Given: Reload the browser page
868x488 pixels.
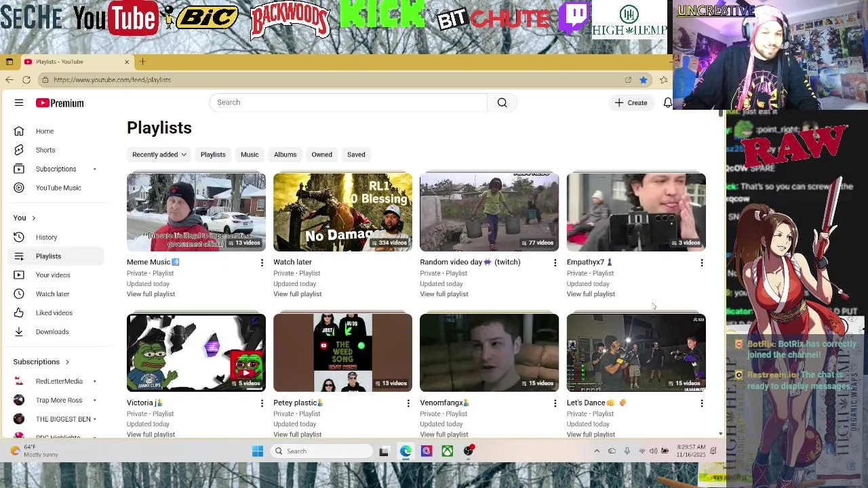Looking at the screenshot, I should point(26,80).
